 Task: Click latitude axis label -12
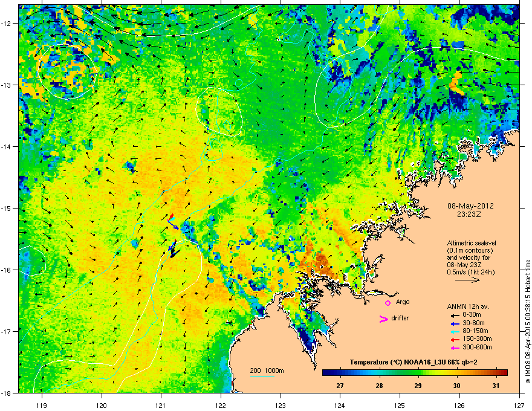click(7, 24)
